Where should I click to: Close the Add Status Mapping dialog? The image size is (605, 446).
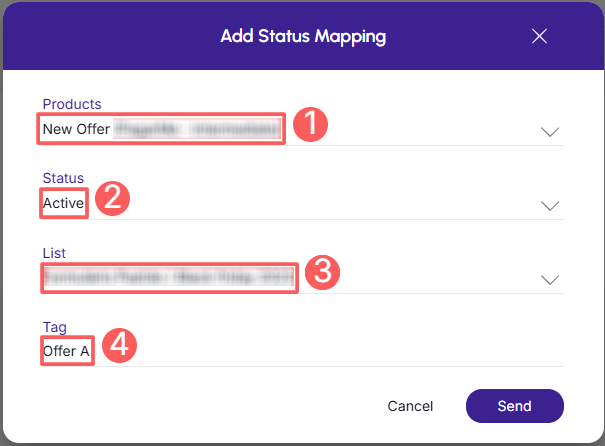coord(539,36)
